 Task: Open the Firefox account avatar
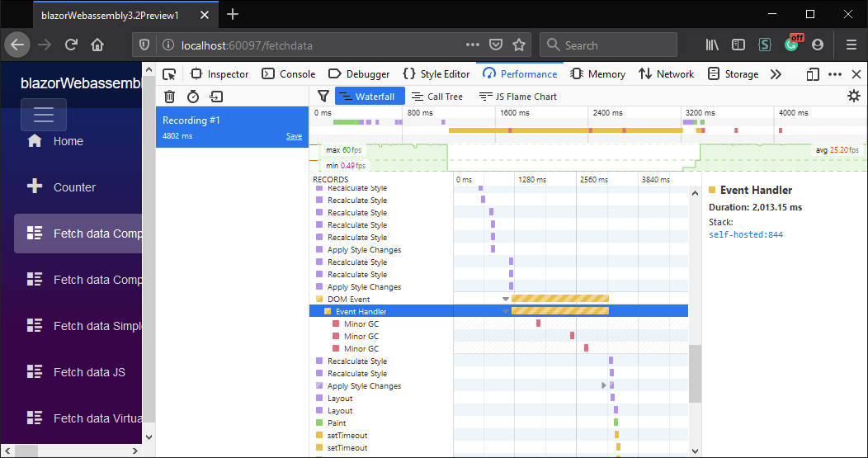817,45
